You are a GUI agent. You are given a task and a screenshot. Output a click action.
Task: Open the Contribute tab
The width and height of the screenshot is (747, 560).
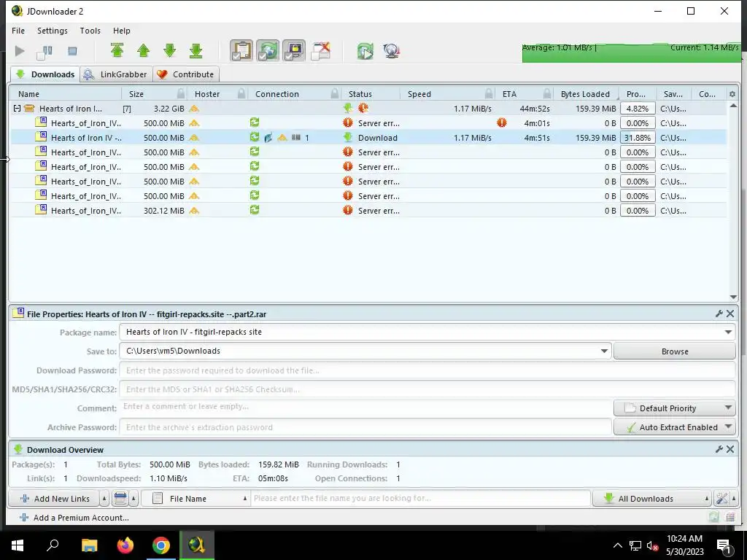pyautogui.click(x=186, y=74)
